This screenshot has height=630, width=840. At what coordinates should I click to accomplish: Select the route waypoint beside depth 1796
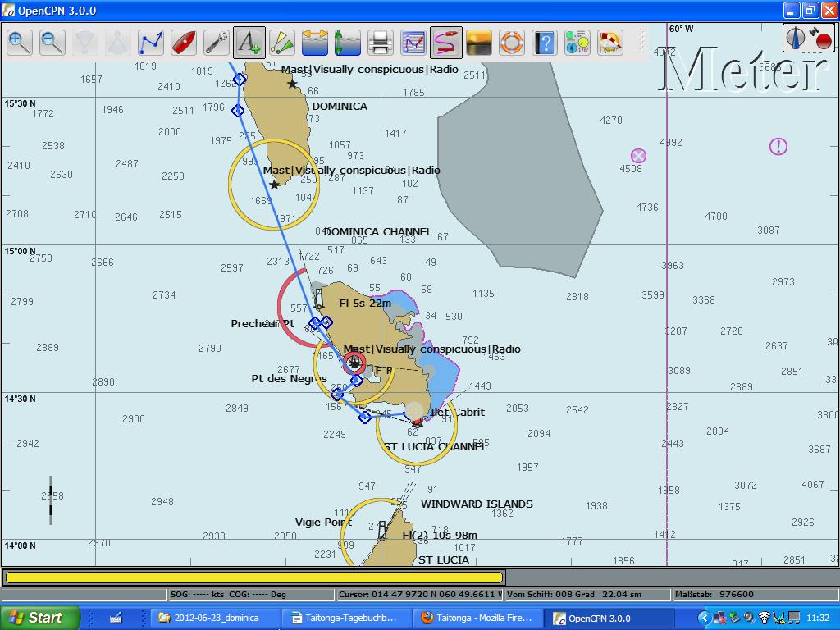click(238, 111)
